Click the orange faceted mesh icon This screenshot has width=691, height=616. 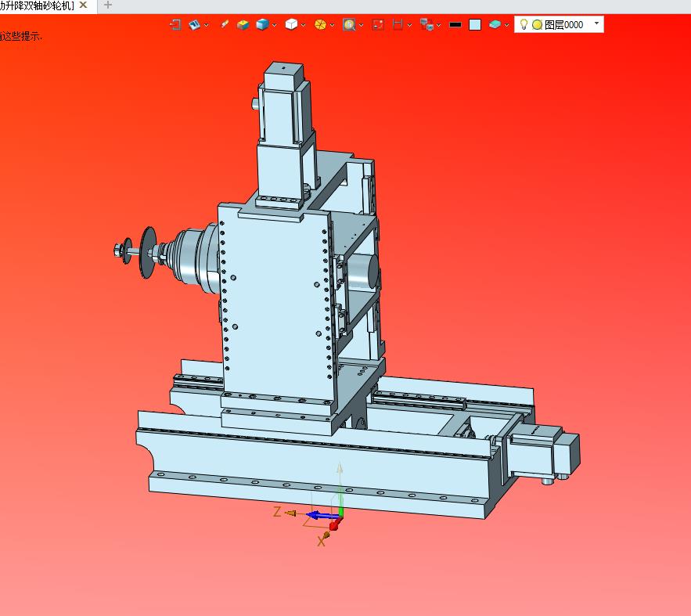320,25
